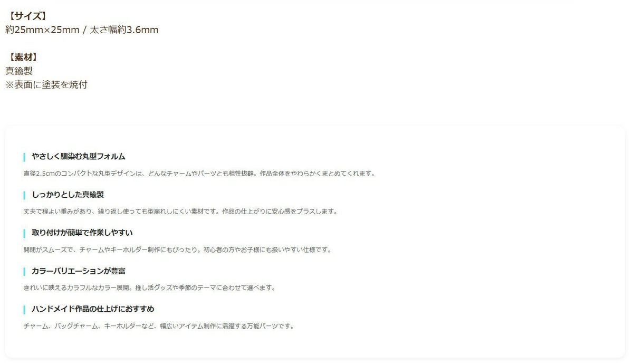Click the paragraph starting 直径2.5cmのコンパクト

pyautogui.click(x=199, y=173)
